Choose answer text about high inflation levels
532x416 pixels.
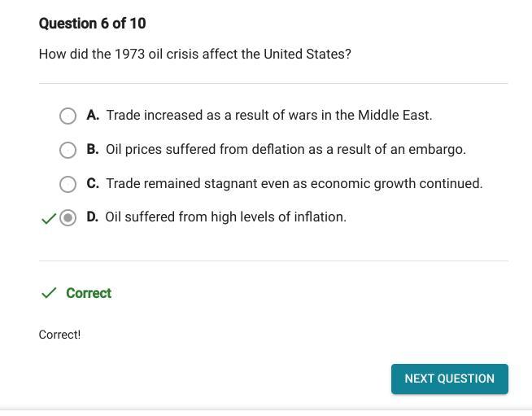pyautogui.click(x=225, y=217)
